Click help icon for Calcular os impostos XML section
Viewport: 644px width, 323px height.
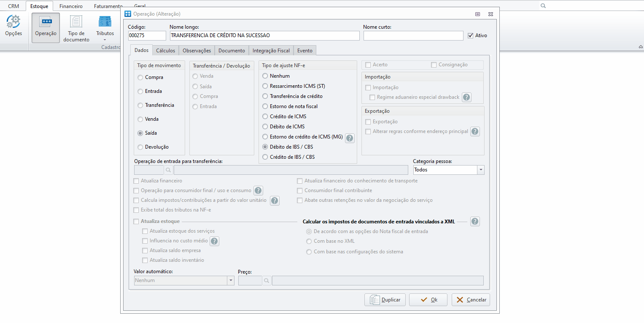pyautogui.click(x=475, y=222)
